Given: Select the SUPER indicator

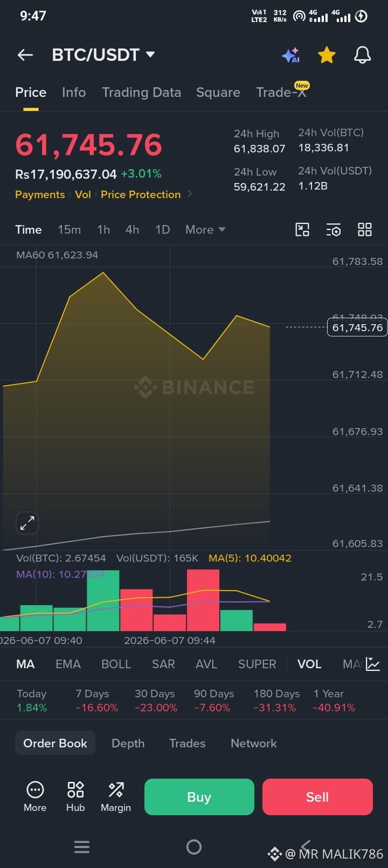Looking at the screenshot, I should (257, 664).
